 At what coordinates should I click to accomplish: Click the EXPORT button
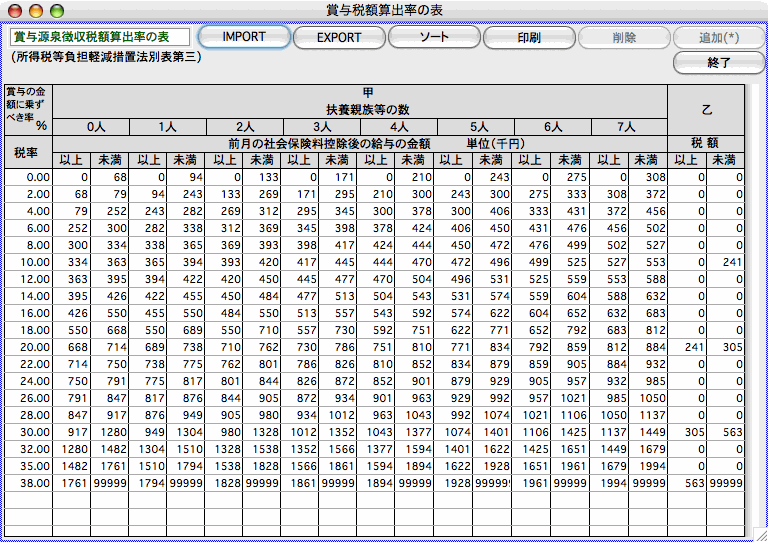[x=339, y=37]
